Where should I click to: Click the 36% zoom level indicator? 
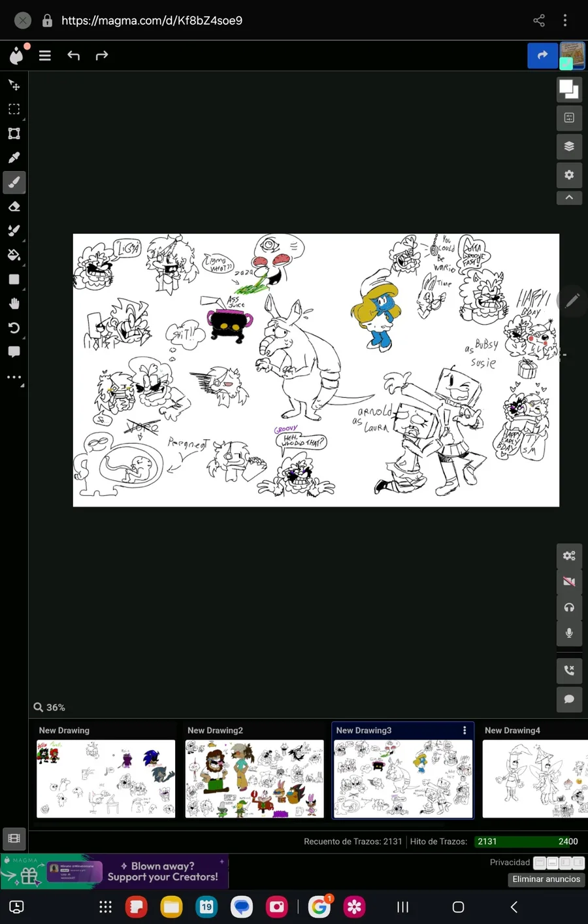(x=50, y=707)
